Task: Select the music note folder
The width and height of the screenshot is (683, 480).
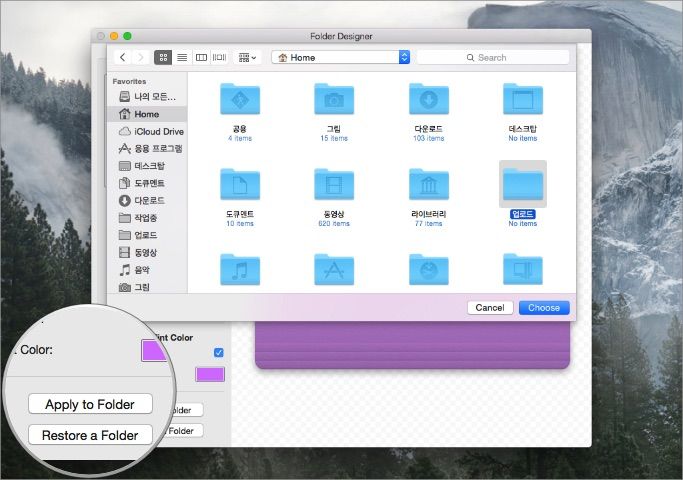Action: (240, 270)
